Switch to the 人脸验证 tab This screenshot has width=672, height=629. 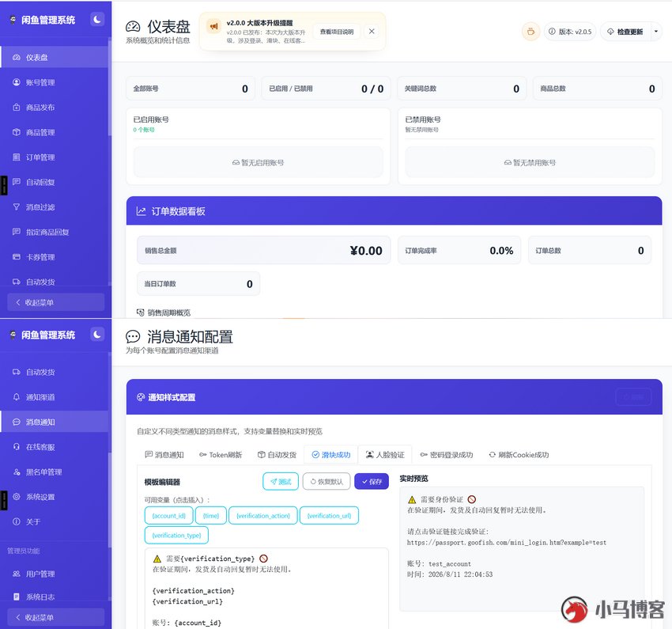[385, 454]
